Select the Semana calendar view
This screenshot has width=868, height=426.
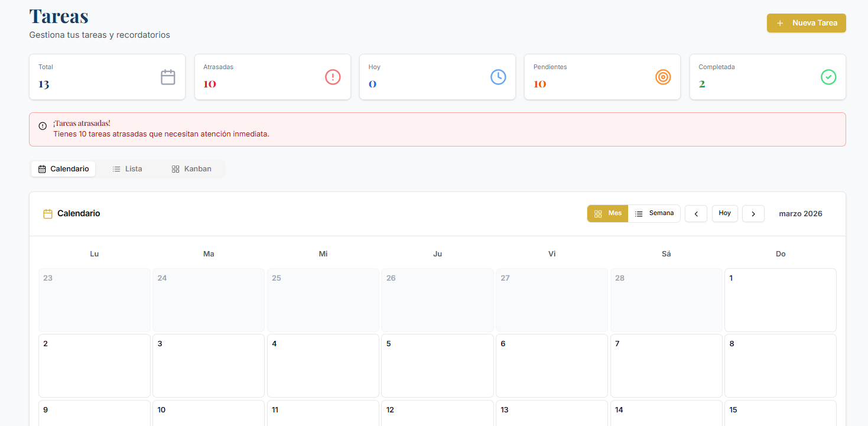[654, 213]
